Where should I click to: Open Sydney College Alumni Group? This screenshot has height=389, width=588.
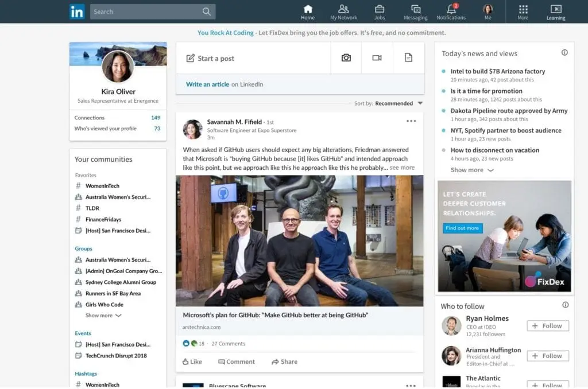coord(121,282)
